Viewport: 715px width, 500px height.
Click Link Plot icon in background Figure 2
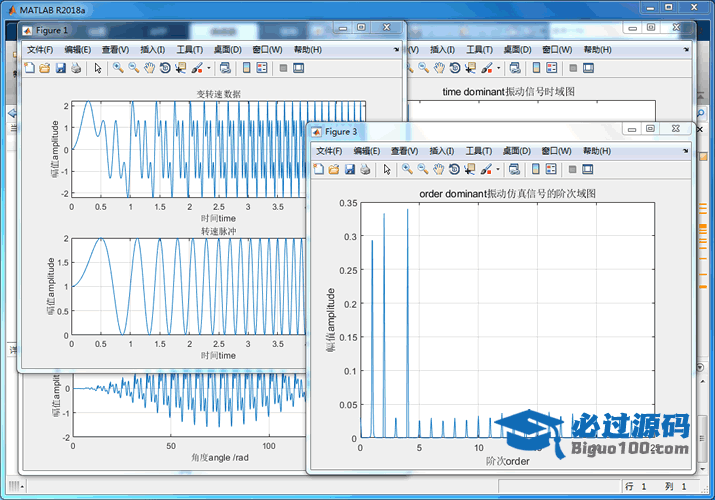(515, 68)
